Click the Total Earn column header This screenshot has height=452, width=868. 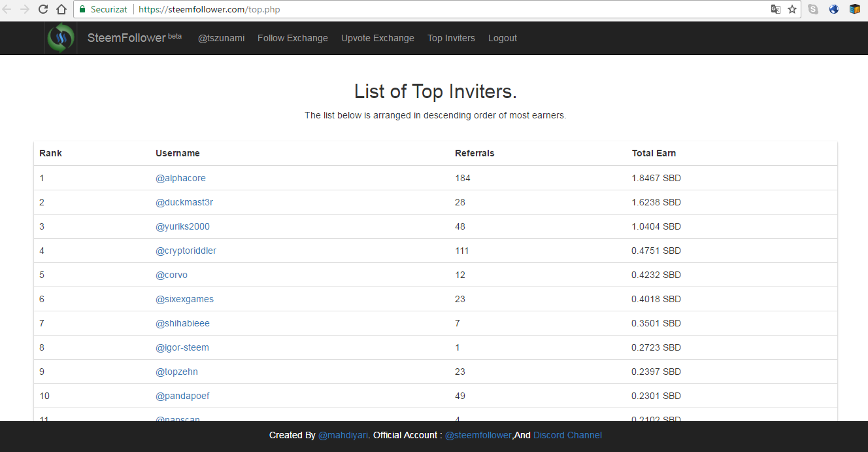tap(654, 153)
